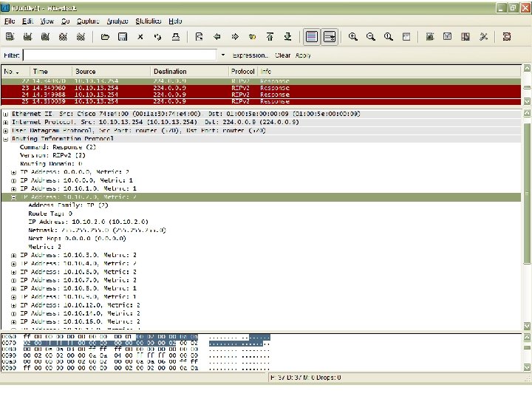Expand the Ethernet II tree node

click(5, 115)
